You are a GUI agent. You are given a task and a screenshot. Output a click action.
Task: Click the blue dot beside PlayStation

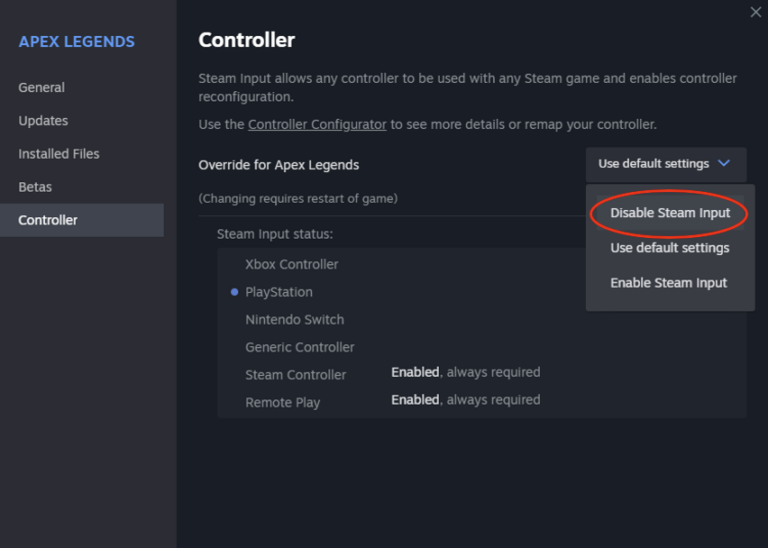[235, 292]
